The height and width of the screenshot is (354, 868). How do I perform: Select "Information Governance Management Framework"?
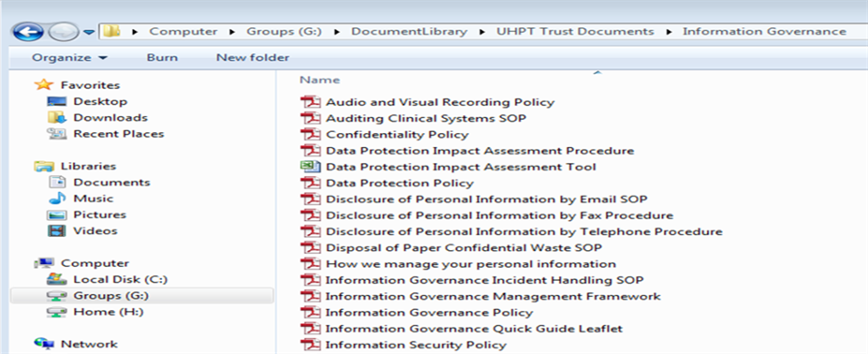tap(493, 296)
